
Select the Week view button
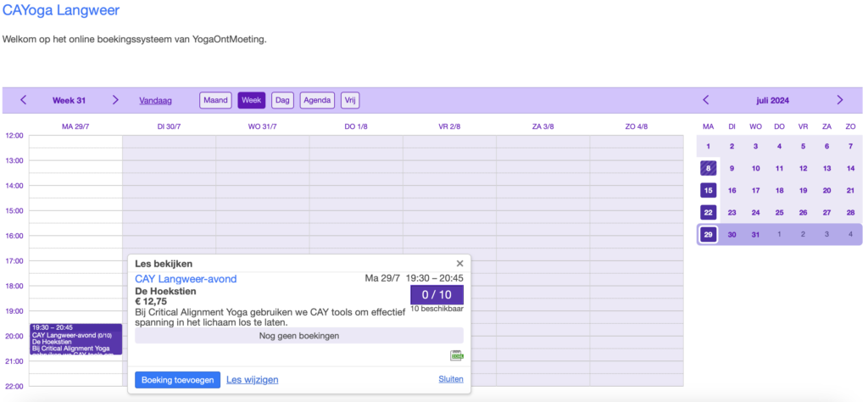coord(252,100)
